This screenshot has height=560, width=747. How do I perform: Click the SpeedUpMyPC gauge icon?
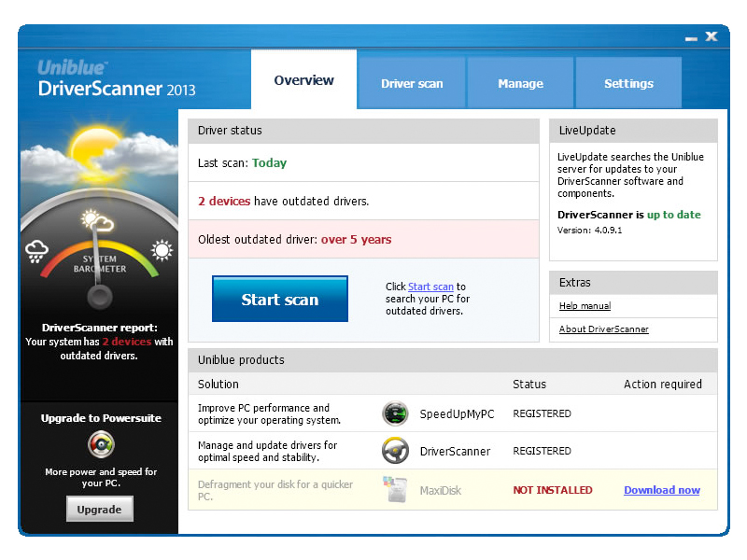pyautogui.click(x=395, y=413)
